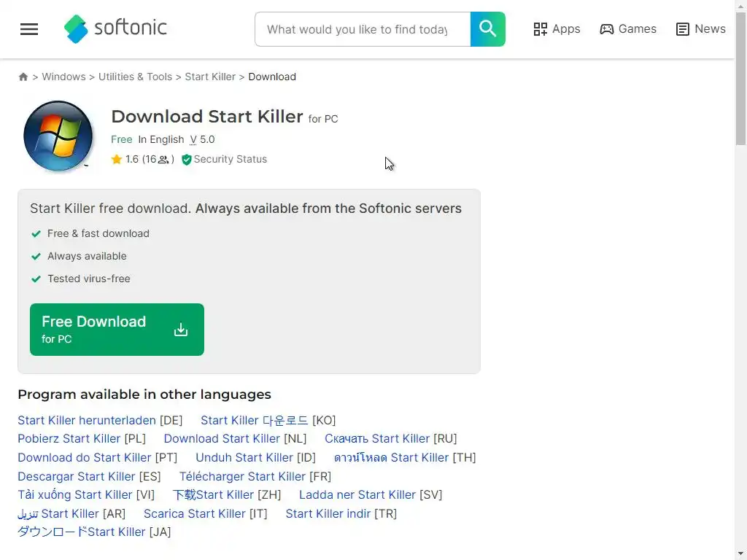
Task: Click the Security Status shield icon
Action: pyautogui.click(x=186, y=160)
